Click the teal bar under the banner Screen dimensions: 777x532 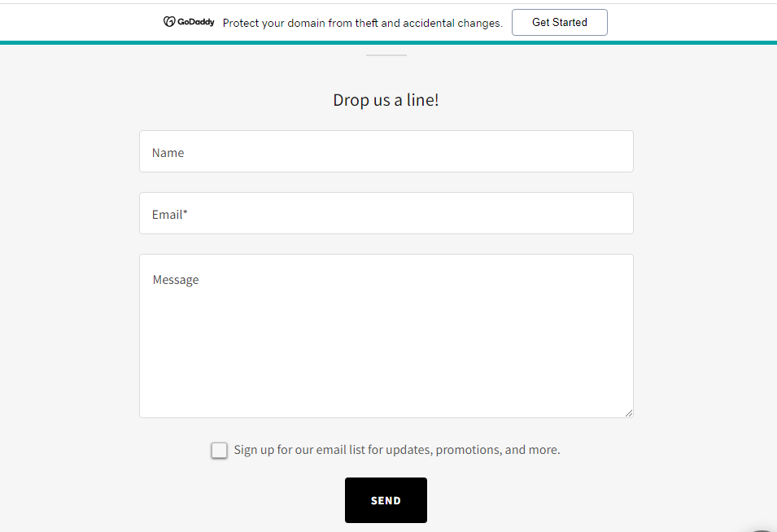point(389,42)
